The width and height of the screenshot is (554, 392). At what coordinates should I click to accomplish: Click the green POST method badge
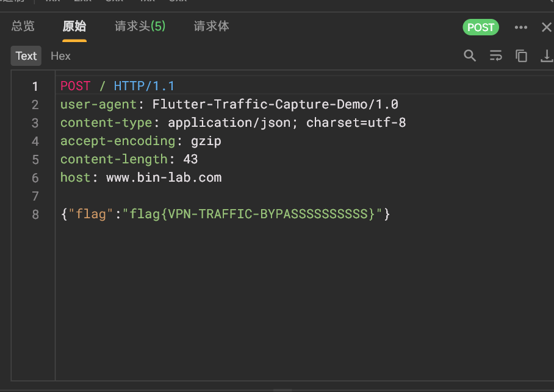point(481,27)
